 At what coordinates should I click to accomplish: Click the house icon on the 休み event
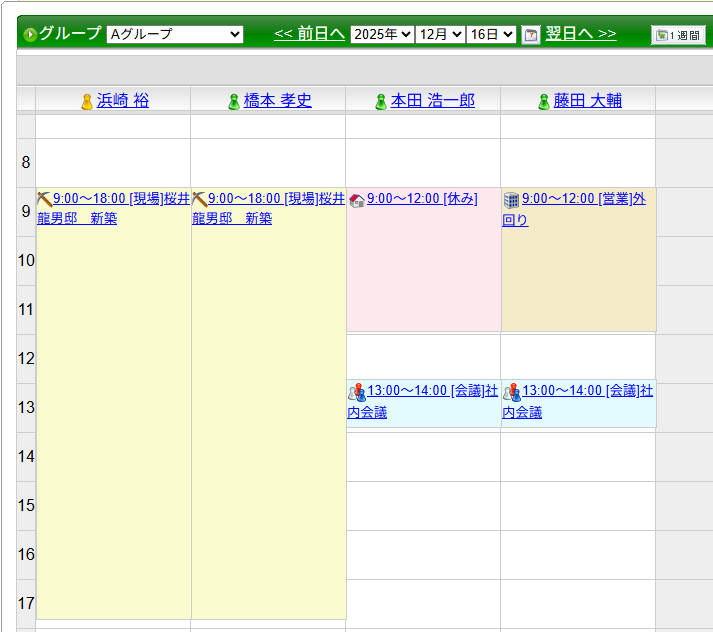(x=357, y=200)
